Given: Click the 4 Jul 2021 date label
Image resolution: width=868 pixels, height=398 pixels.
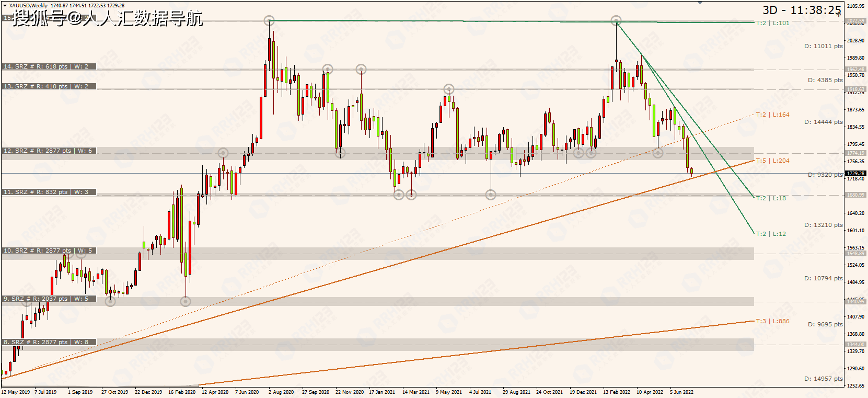Looking at the screenshot, I should click(480, 392).
